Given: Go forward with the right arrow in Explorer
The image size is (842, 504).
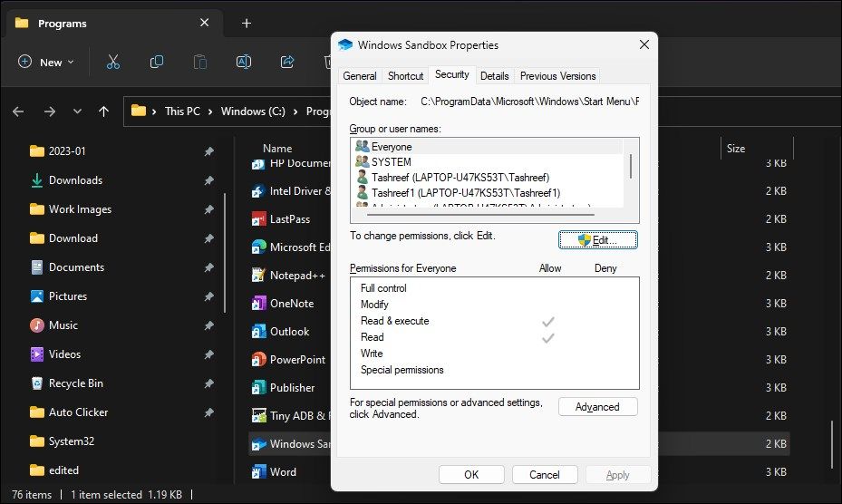Looking at the screenshot, I should pyautogui.click(x=50, y=111).
